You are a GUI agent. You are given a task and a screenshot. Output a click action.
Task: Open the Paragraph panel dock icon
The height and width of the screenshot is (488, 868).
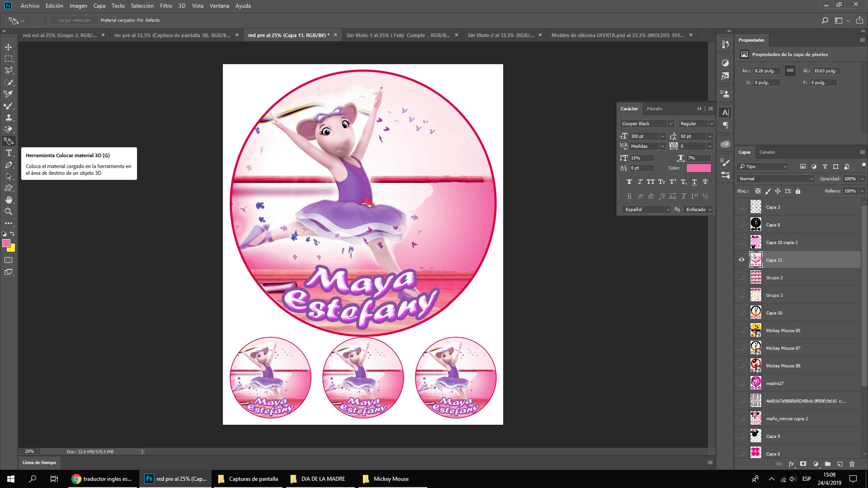[x=725, y=125]
